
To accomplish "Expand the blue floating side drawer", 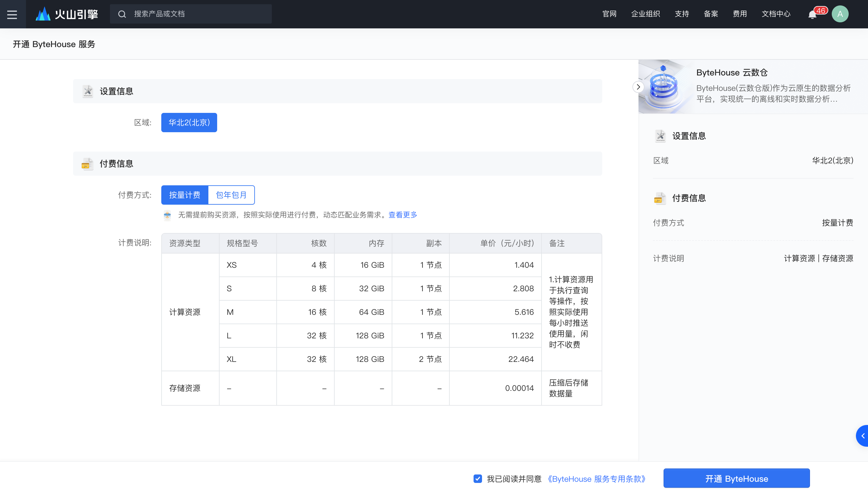I will 863,436.
